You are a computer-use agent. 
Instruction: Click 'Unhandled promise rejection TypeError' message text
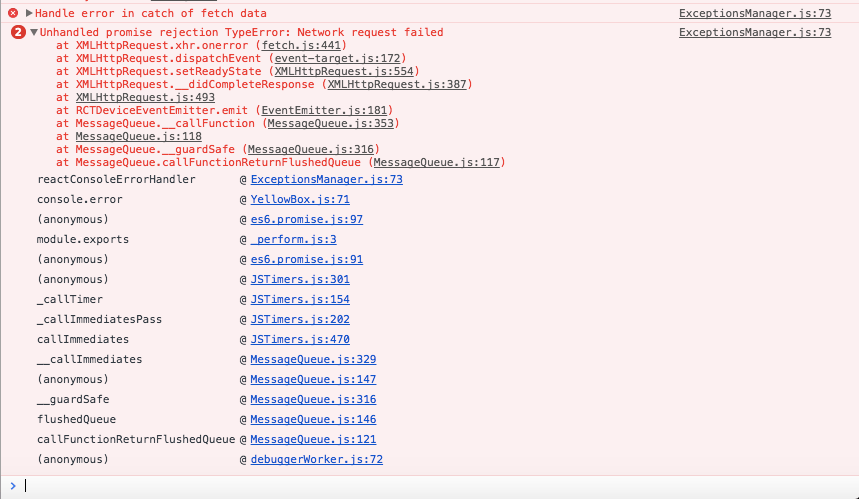[242, 32]
